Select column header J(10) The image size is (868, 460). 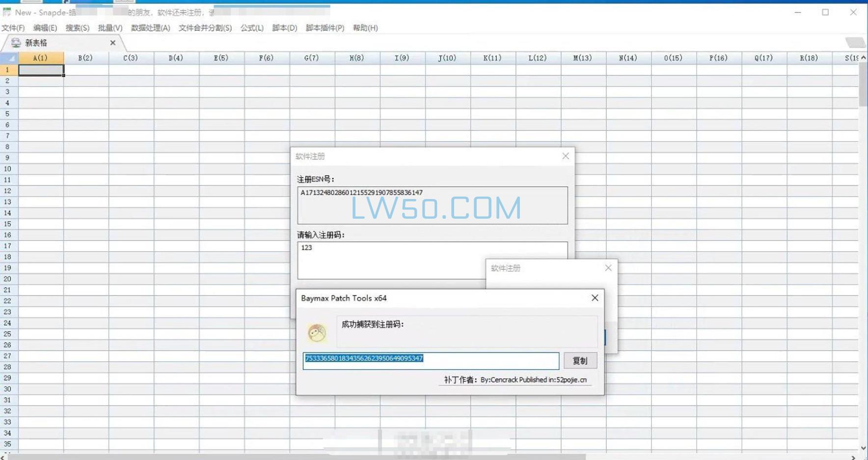[x=447, y=58]
